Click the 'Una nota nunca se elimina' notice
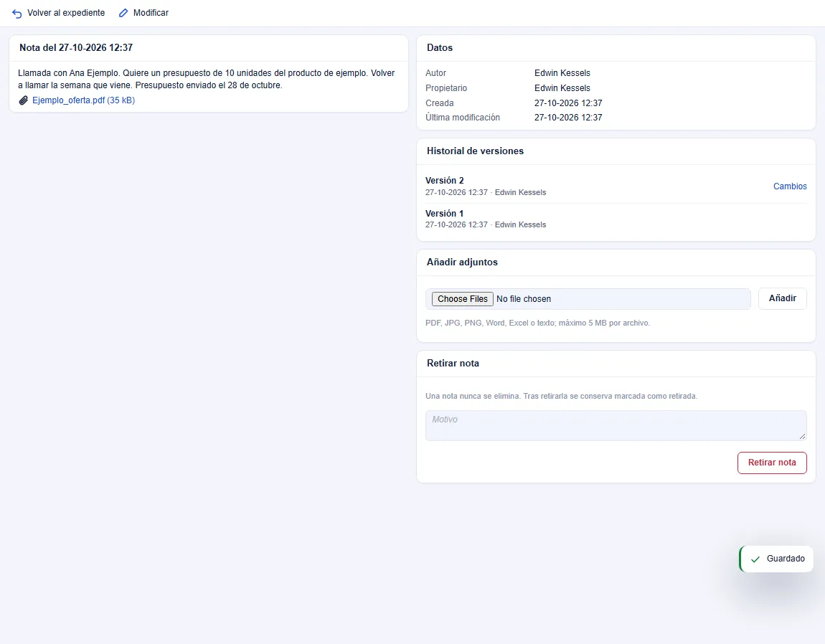The height and width of the screenshot is (644, 825). [x=562, y=396]
